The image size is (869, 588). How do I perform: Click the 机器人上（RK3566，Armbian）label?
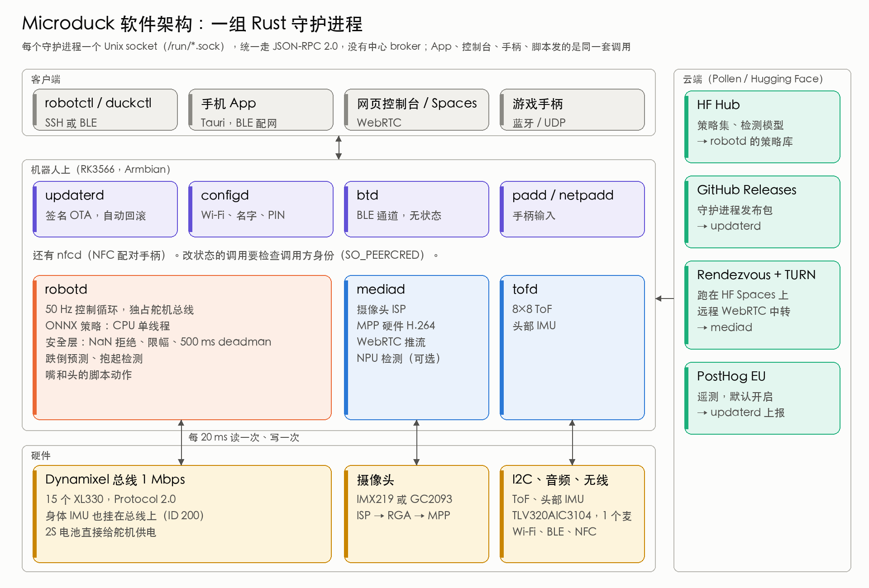101,170
